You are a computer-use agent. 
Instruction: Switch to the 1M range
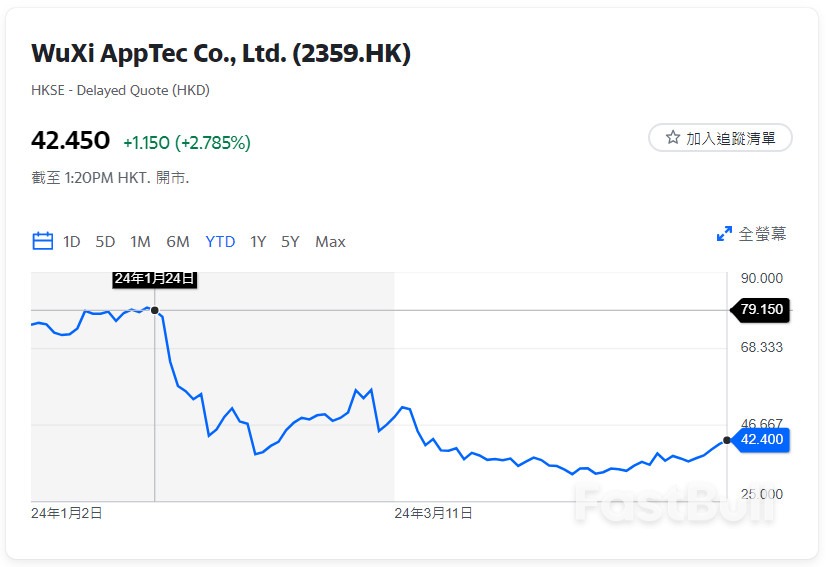pyautogui.click(x=140, y=241)
